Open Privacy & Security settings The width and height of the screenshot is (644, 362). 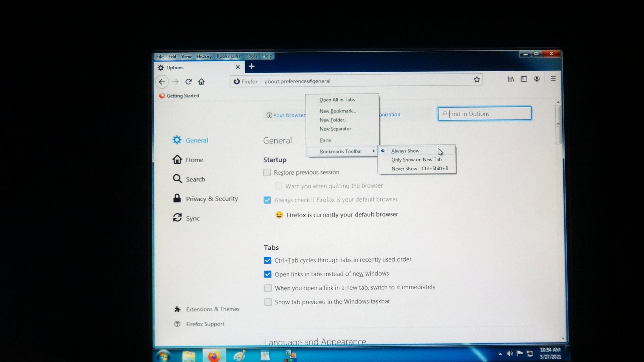(x=205, y=198)
